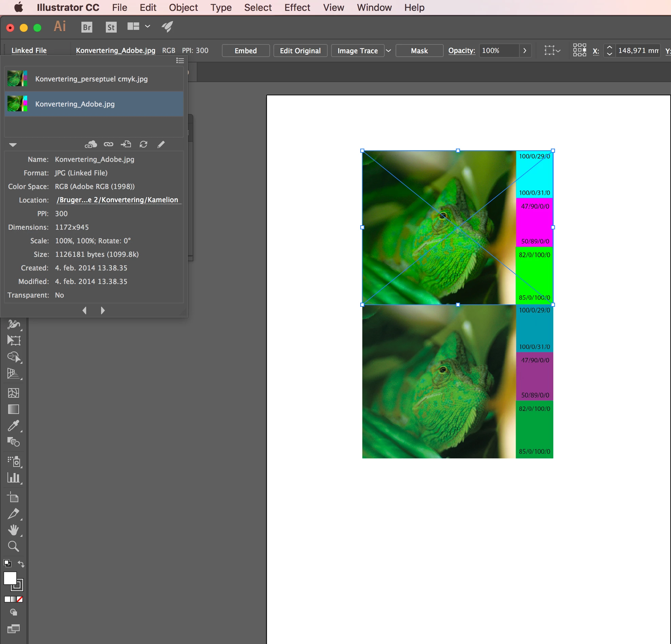The height and width of the screenshot is (644, 671).
Task: Select the Free Transform tool
Action: click(x=13, y=340)
